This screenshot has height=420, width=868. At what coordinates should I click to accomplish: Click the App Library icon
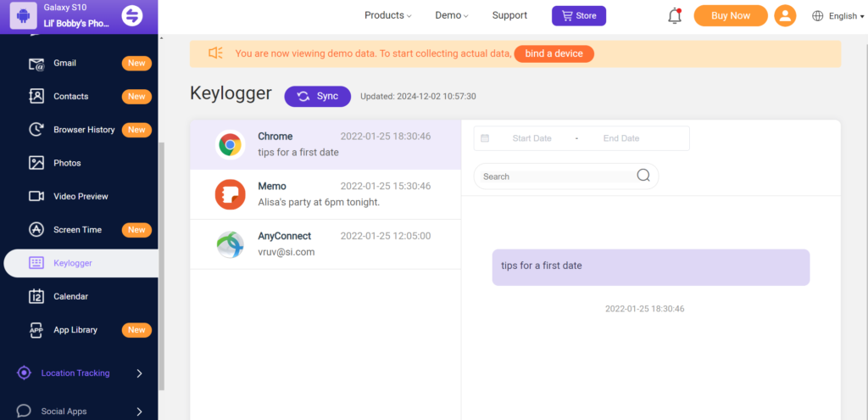point(36,330)
